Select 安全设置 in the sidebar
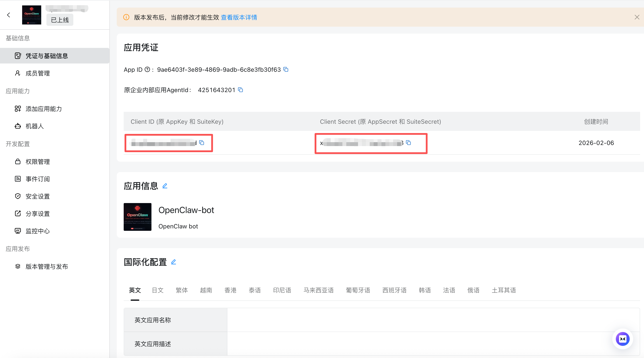This screenshot has height=358, width=644. click(x=38, y=196)
